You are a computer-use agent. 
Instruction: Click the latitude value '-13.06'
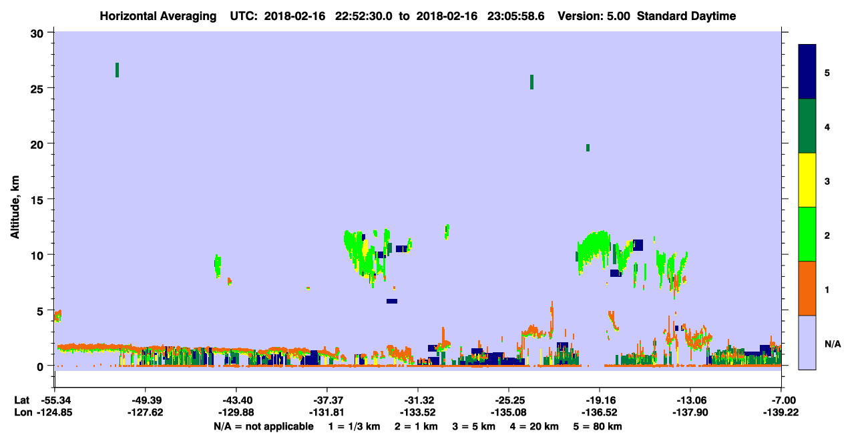tap(690, 400)
